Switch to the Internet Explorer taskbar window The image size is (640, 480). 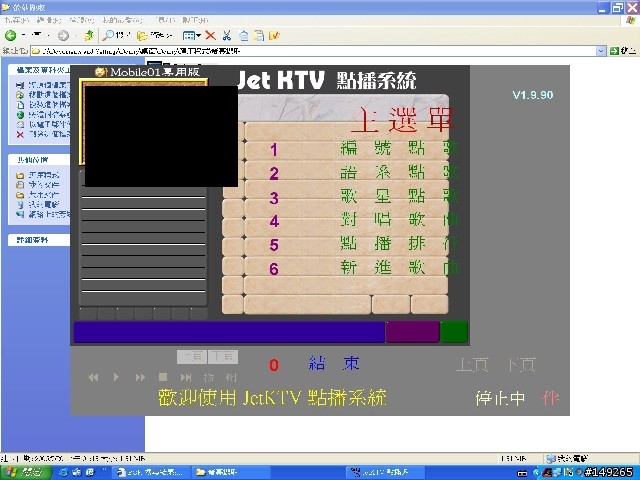pos(151,473)
